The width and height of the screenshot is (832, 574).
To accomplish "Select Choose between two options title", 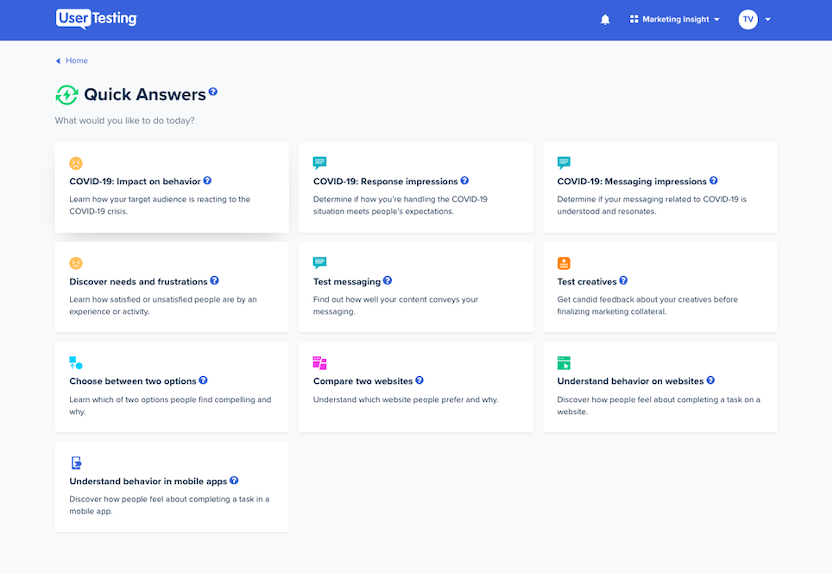I will click(x=133, y=381).
